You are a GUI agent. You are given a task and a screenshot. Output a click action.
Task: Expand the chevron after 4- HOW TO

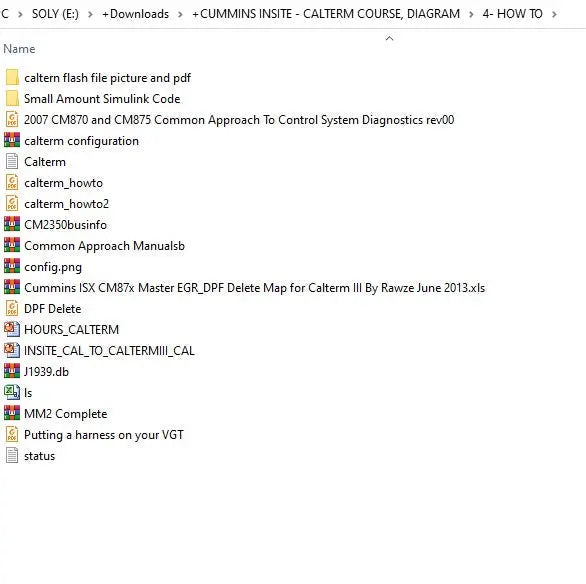click(x=554, y=14)
